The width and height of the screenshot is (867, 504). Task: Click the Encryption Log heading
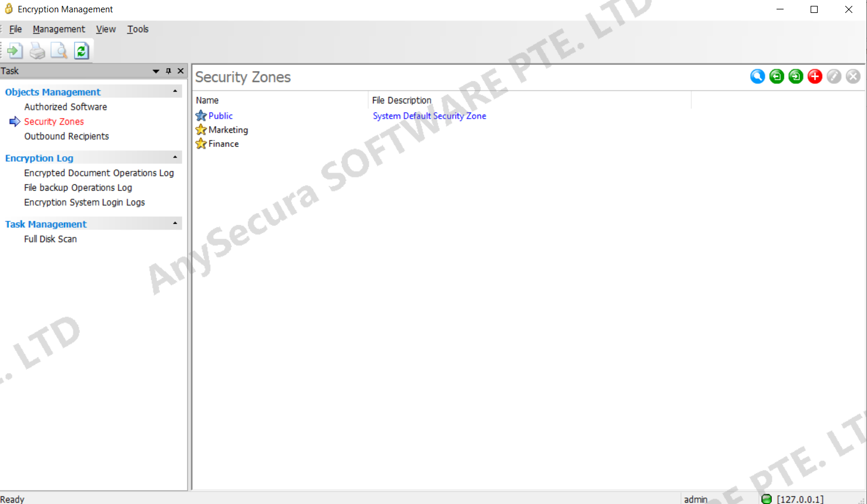39,158
